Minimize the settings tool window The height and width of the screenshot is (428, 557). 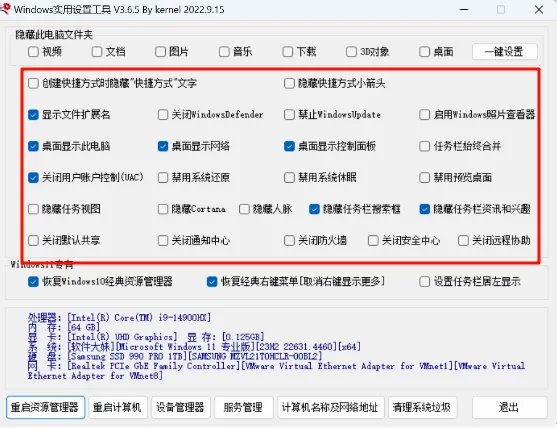(464, 10)
